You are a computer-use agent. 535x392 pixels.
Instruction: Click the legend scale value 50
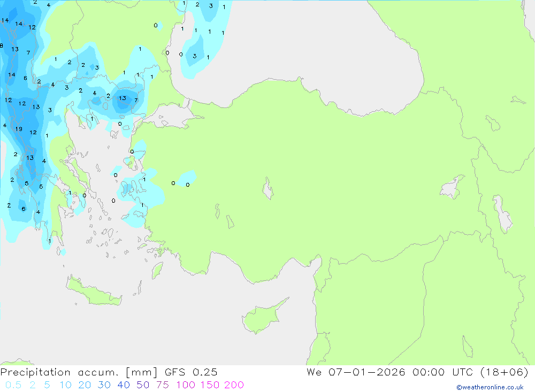[143, 385]
